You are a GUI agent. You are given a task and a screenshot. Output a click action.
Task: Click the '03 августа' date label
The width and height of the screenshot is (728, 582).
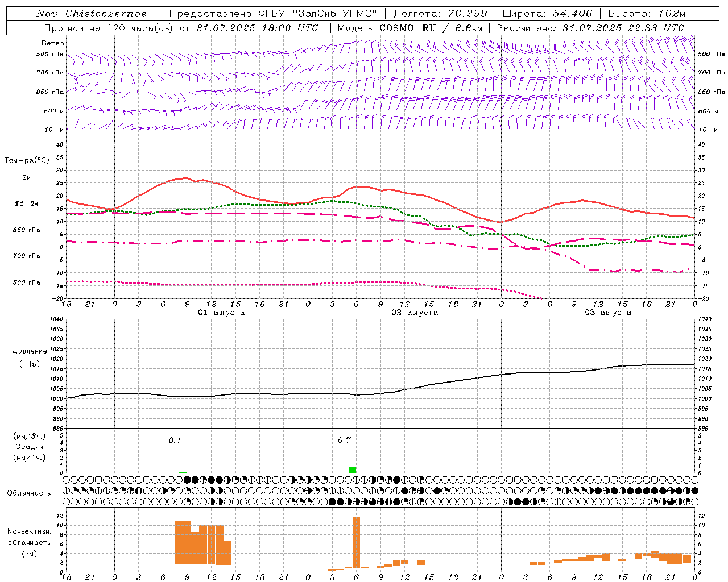[608, 313]
